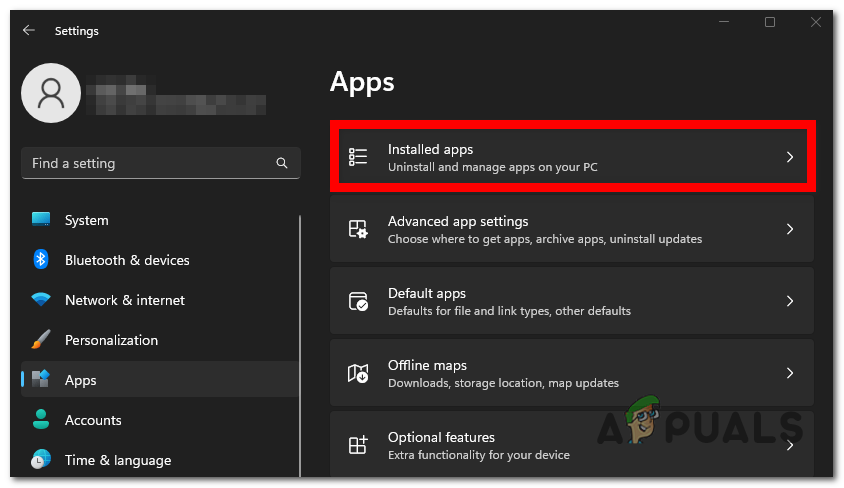Click the Default apps icon
This screenshot has width=844, height=488.
[358, 301]
